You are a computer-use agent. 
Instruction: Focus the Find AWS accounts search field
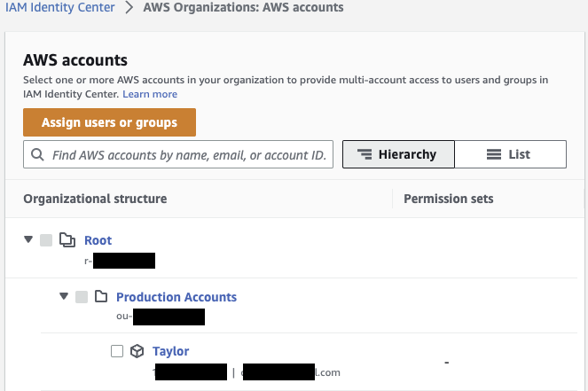[178, 154]
